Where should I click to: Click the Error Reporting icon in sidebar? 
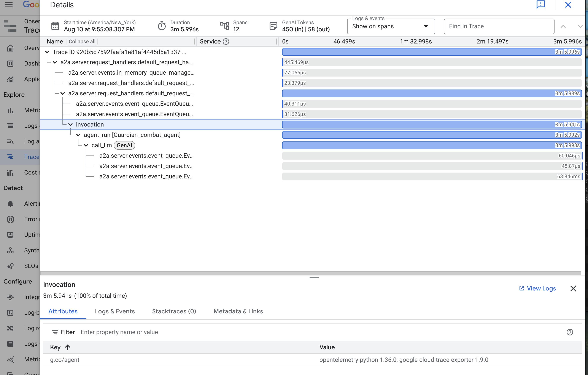tap(10, 219)
